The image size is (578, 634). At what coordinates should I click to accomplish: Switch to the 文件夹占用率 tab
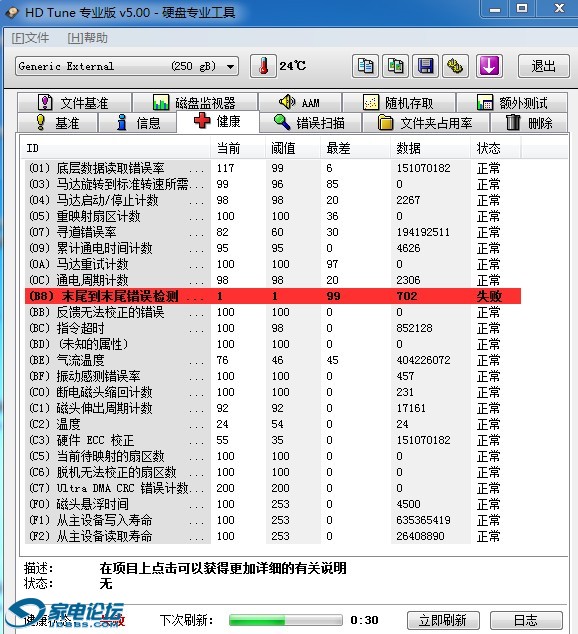pos(426,123)
